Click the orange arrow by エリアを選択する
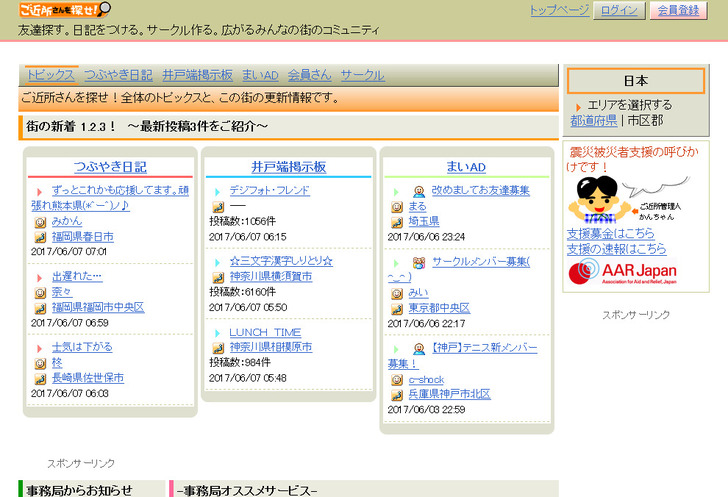Viewport: 728px width, 497px height. [578, 105]
